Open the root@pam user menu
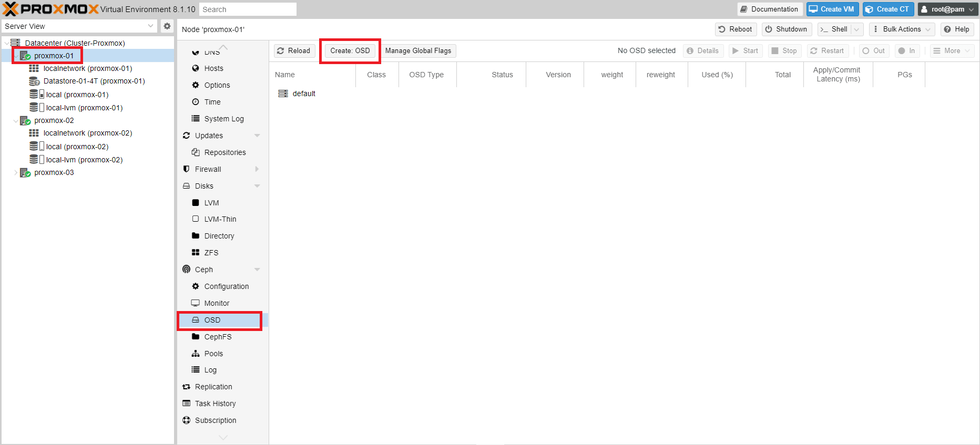980x445 pixels. point(947,9)
